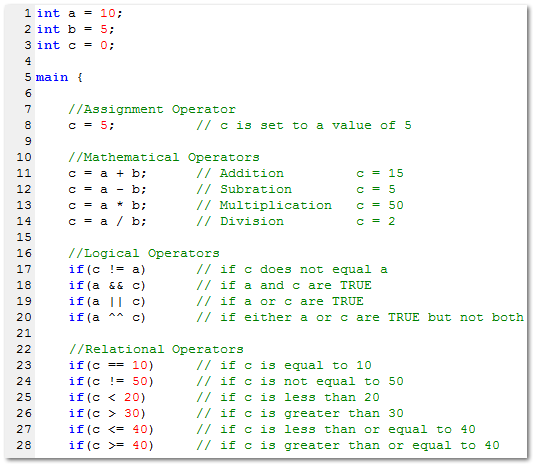The height and width of the screenshot is (467, 538).
Task: Click the 'main' keyword on line 5
Action: tap(52, 77)
